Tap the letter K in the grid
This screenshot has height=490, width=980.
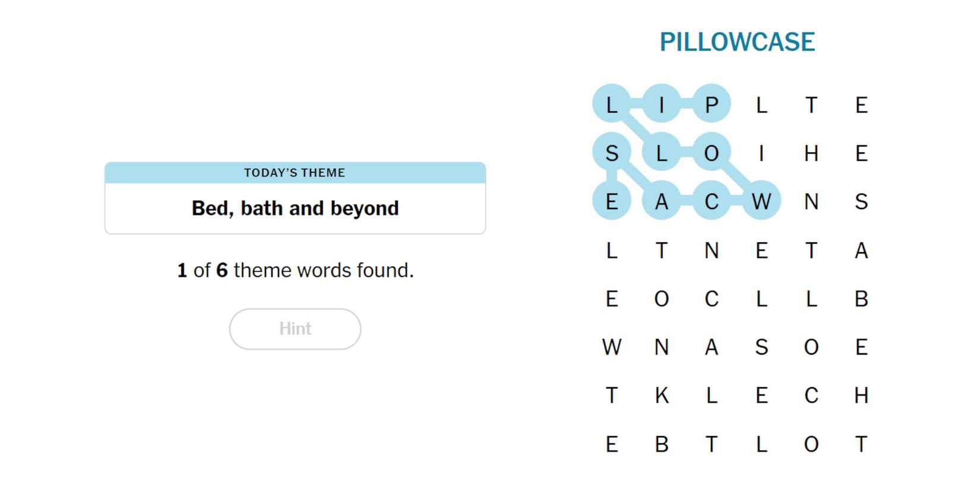(x=661, y=395)
